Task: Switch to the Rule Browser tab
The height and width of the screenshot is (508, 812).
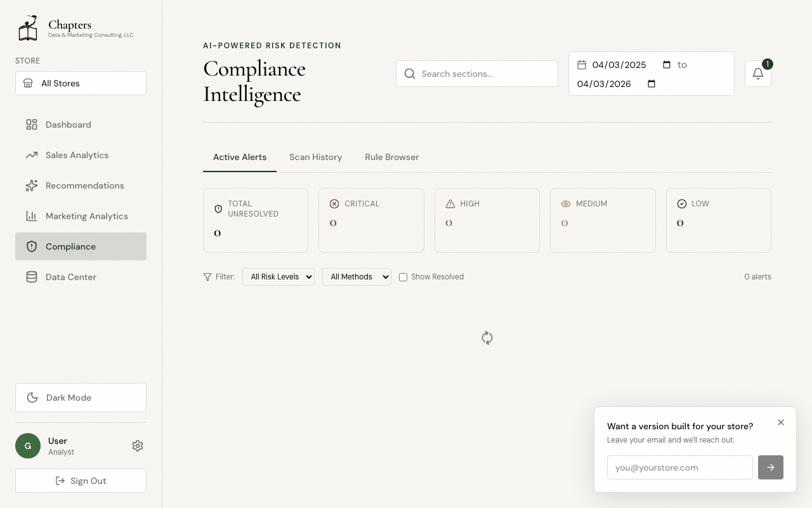Action: (x=391, y=157)
